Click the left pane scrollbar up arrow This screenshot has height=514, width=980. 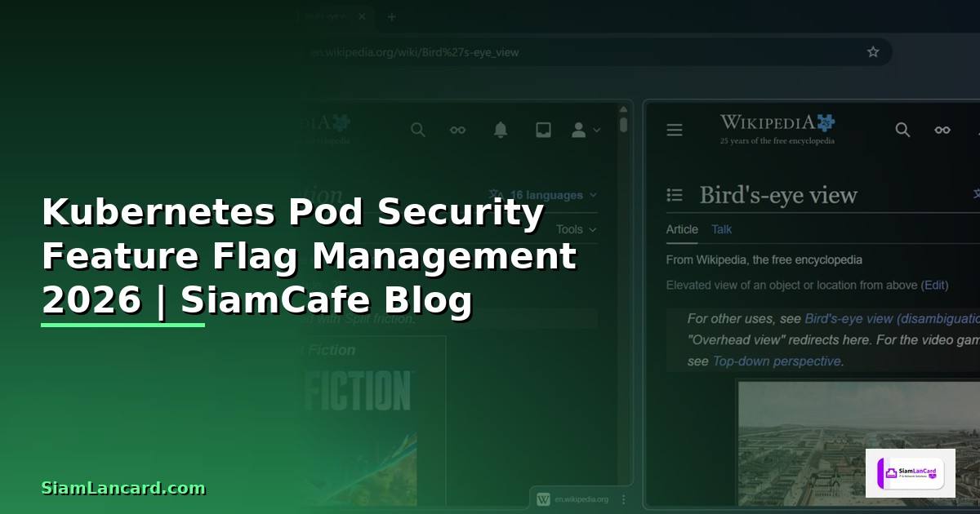[623, 108]
